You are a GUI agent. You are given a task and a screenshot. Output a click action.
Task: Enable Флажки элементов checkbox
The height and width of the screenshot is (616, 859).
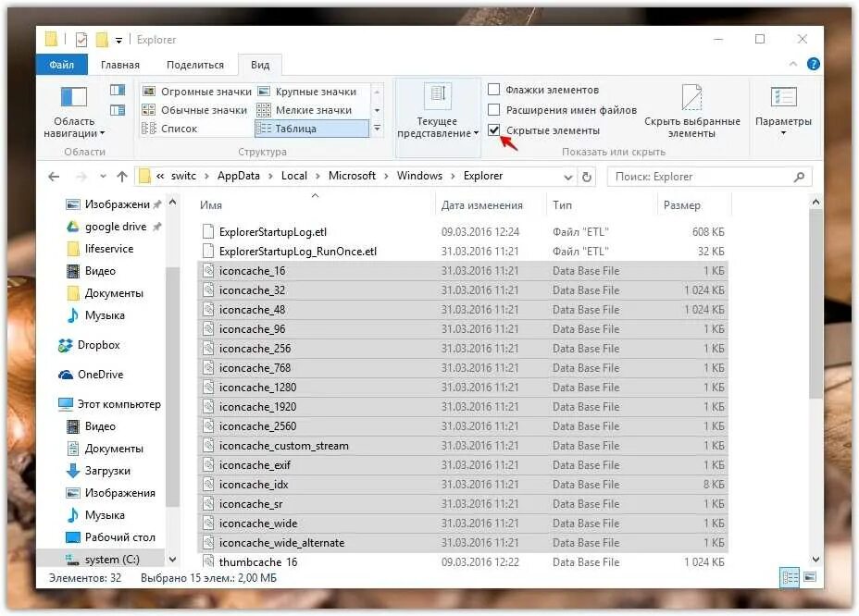[493, 89]
